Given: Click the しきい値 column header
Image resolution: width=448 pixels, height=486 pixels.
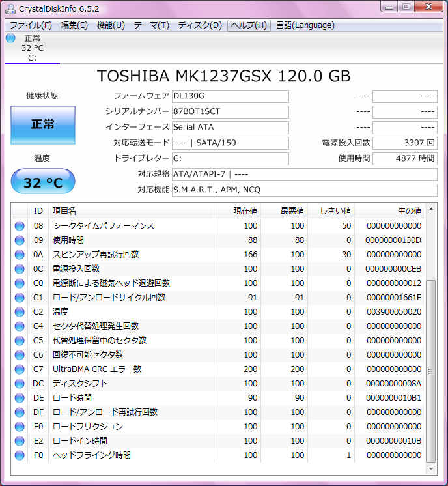Looking at the screenshot, I should 331,211.
